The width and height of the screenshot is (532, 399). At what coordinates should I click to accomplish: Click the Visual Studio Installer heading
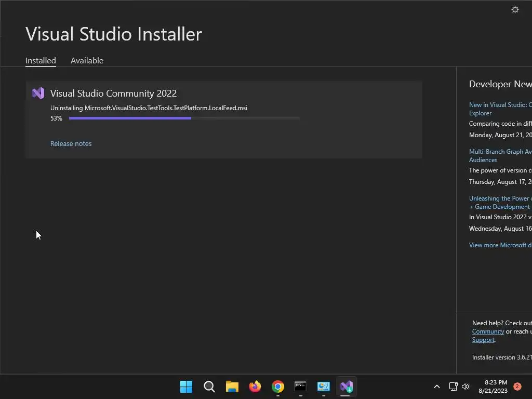pos(114,34)
